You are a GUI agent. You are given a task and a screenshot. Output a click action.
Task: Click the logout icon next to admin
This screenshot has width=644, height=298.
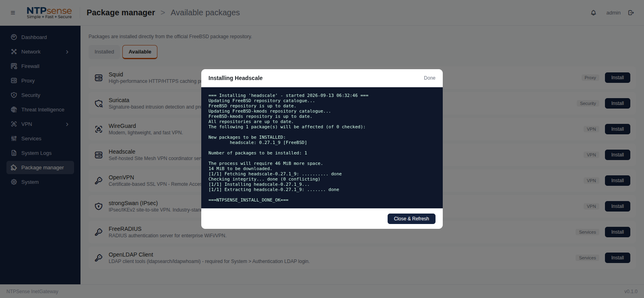631,13
